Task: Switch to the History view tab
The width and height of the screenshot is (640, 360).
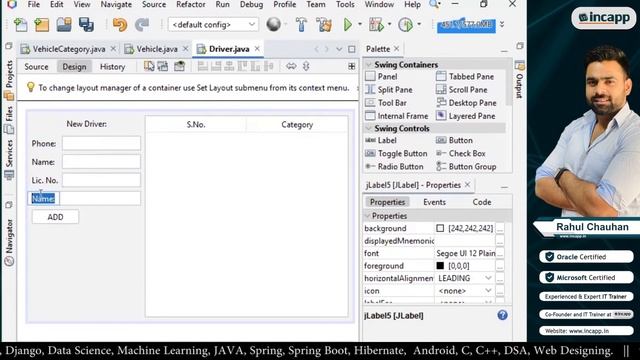Action: pyautogui.click(x=112, y=67)
